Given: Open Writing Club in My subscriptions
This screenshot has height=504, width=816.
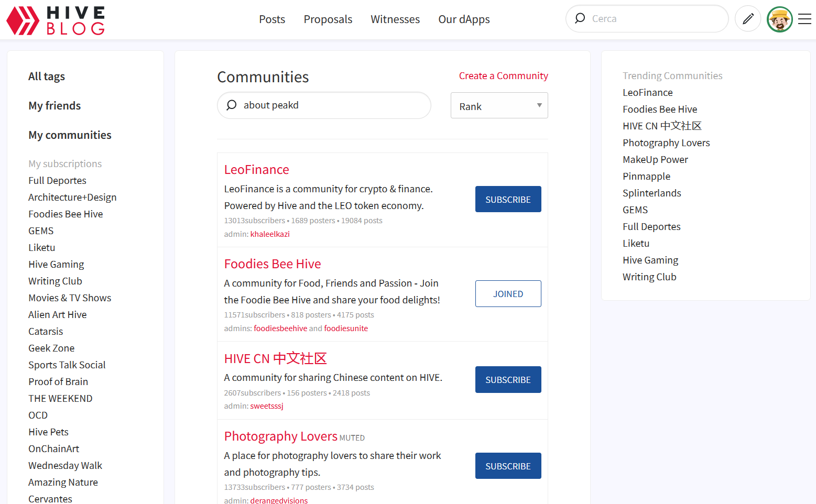Looking at the screenshot, I should (55, 281).
